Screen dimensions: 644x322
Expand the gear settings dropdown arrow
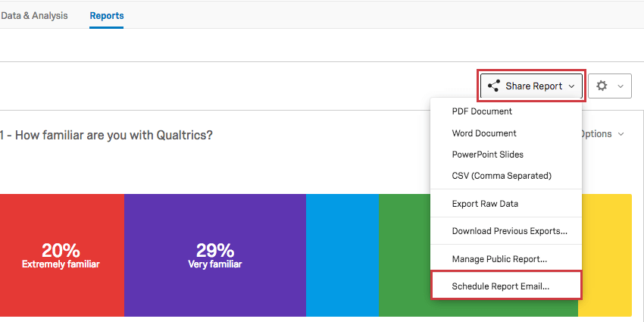point(621,86)
